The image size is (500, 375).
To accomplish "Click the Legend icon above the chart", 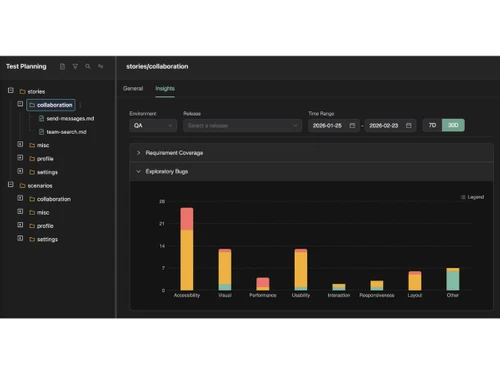I will point(463,197).
